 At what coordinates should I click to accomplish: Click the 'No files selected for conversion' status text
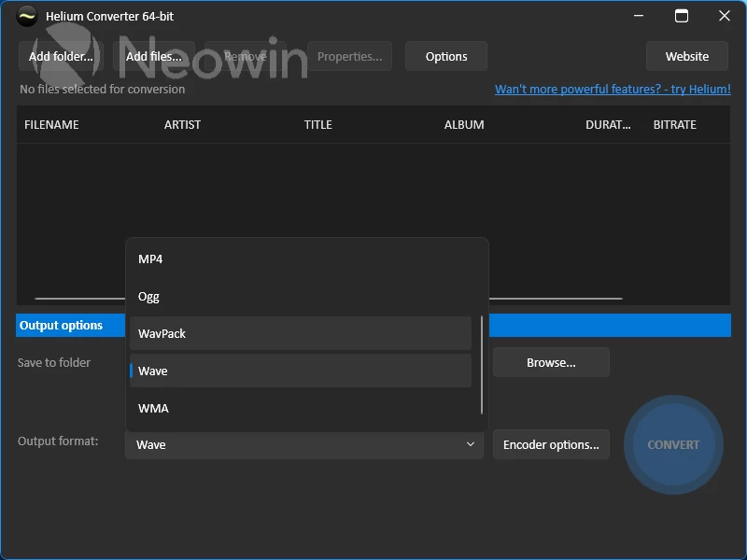click(x=102, y=89)
